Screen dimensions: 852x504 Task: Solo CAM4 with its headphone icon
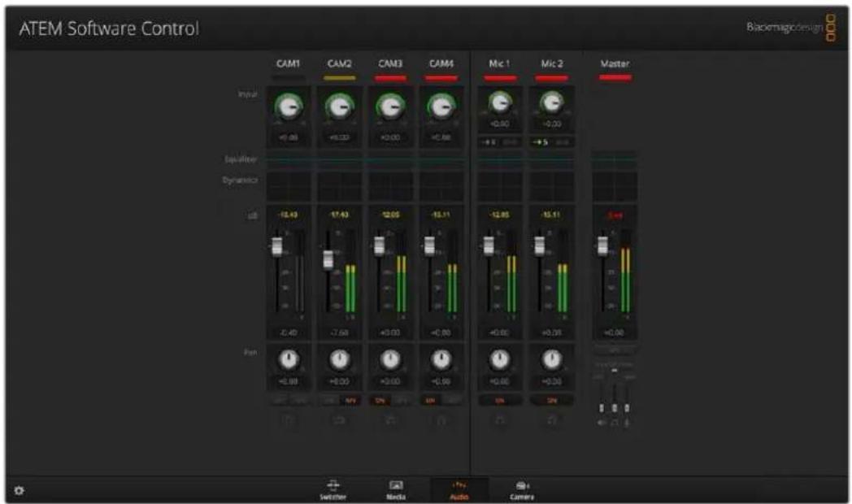pos(441,419)
